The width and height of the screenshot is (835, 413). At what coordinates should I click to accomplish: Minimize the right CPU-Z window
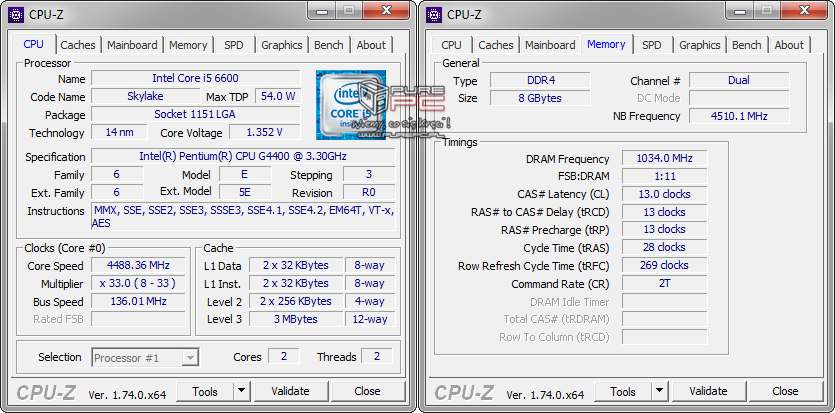pyautogui.click(x=739, y=10)
